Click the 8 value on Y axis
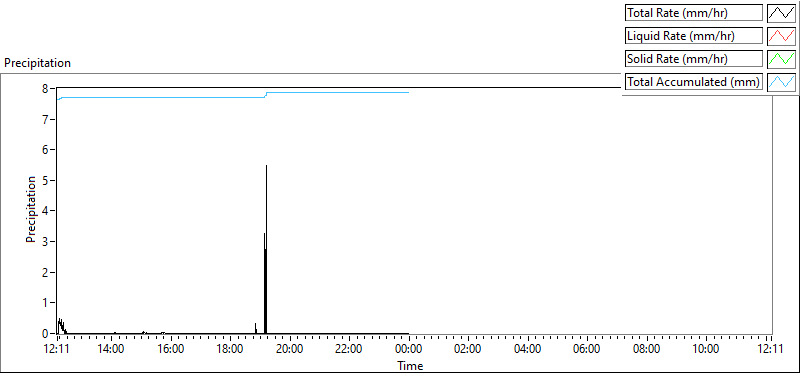Image resolution: width=800 pixels, height=373 pixels. (x=45, y=88)
